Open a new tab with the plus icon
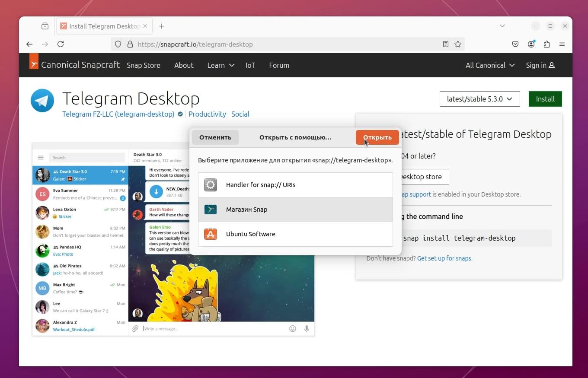The width and height of the screenshot is (588, 378). [x=161, y=26]
